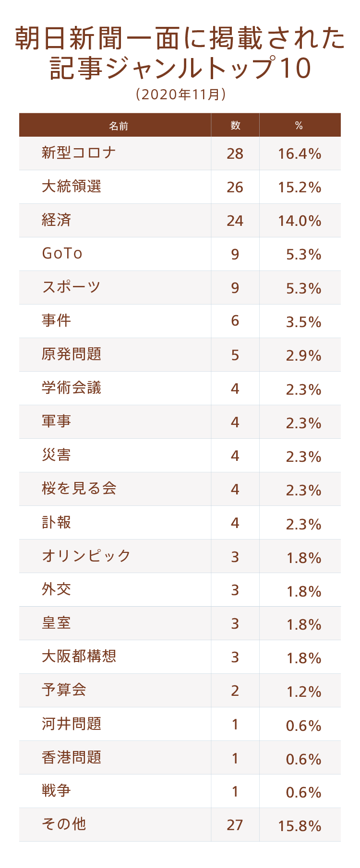Select the 新型コロナ row label

point(79,153)
